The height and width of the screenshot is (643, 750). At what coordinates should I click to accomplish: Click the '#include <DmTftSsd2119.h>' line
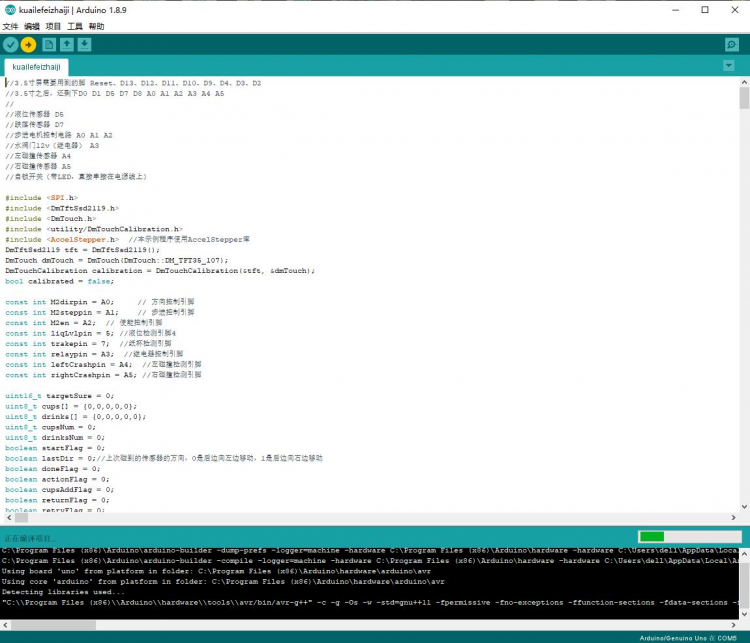[62, 208]
